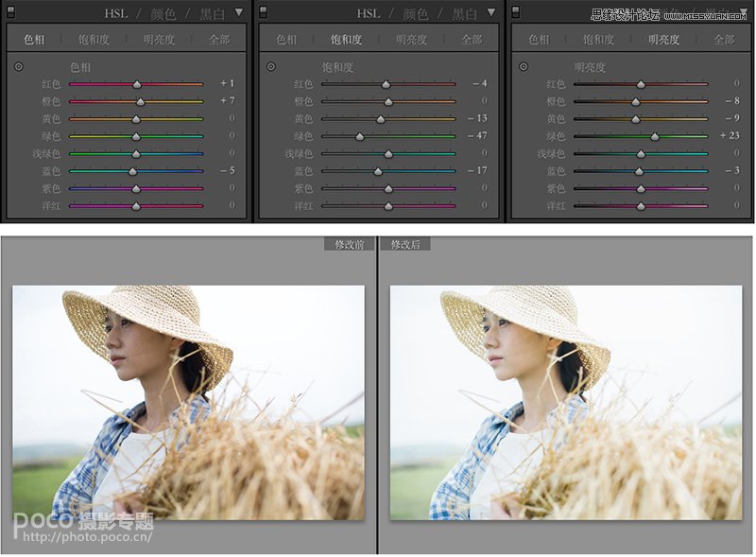Click the targeted adjustment tool in Hue panel
The image size is (756, 557).
click(19, 67)
